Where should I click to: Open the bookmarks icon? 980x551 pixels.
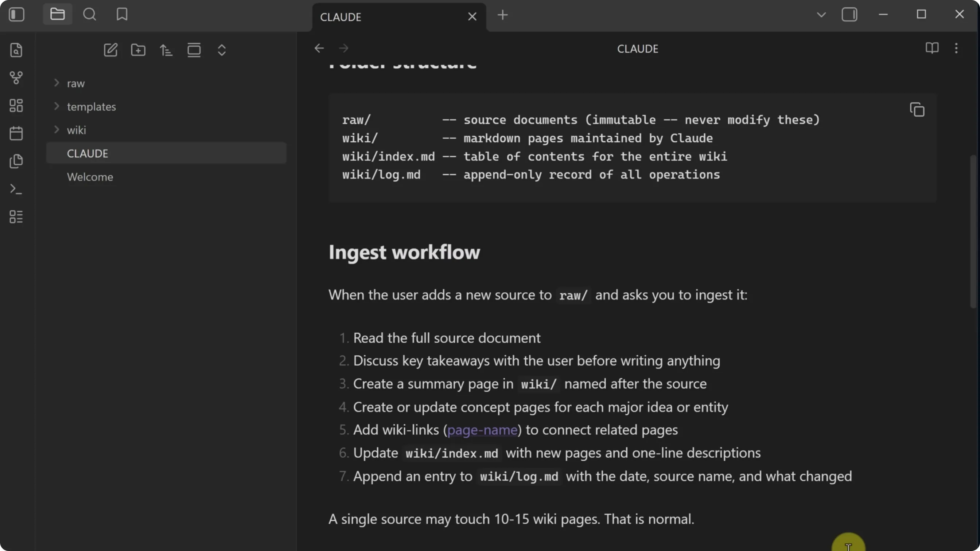coord(122,15)
